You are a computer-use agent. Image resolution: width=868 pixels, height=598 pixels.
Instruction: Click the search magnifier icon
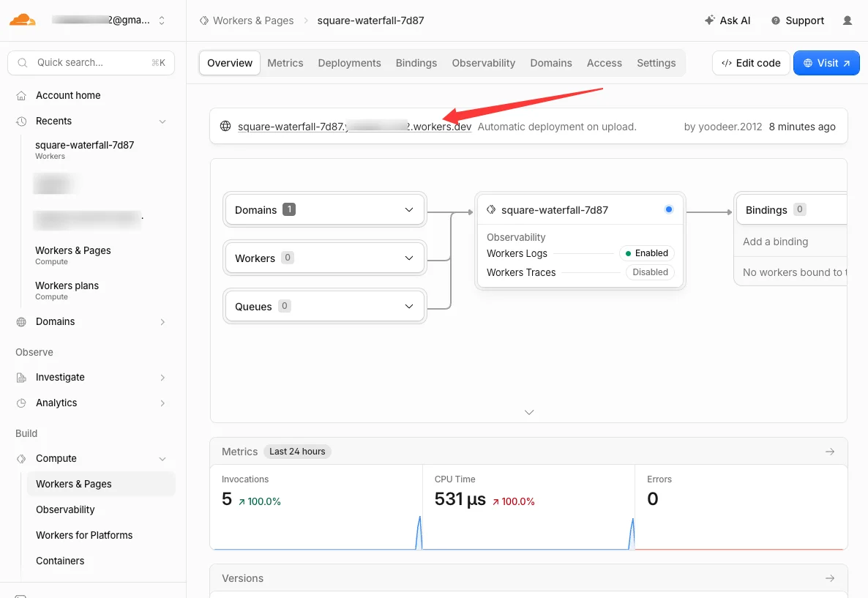pos(23,62)
